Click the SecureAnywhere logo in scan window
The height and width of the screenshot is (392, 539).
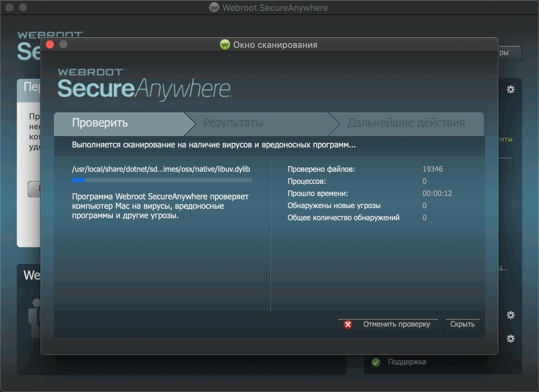(x=144, y=85)
